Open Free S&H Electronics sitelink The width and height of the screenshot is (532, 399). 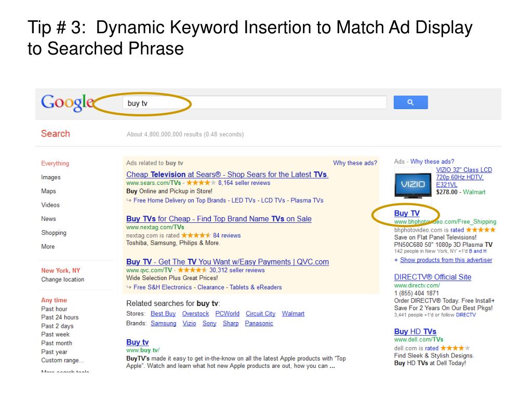pyautogui.click(x=163, y=287)
